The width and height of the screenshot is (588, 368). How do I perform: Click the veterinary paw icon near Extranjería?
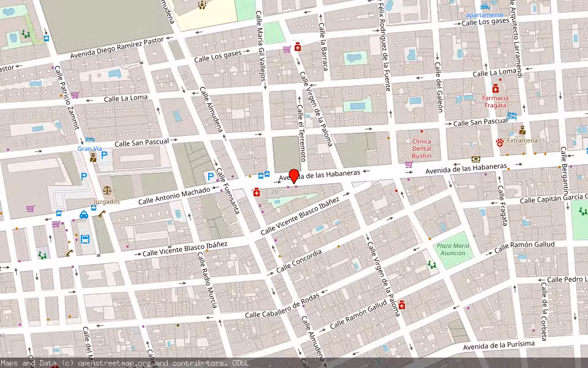(500, 142)
